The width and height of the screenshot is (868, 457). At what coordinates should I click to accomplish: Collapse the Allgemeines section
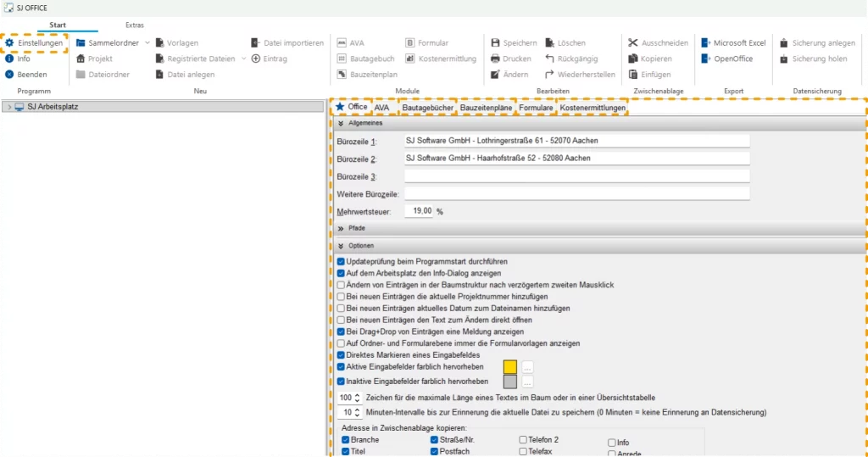(340, 124)
